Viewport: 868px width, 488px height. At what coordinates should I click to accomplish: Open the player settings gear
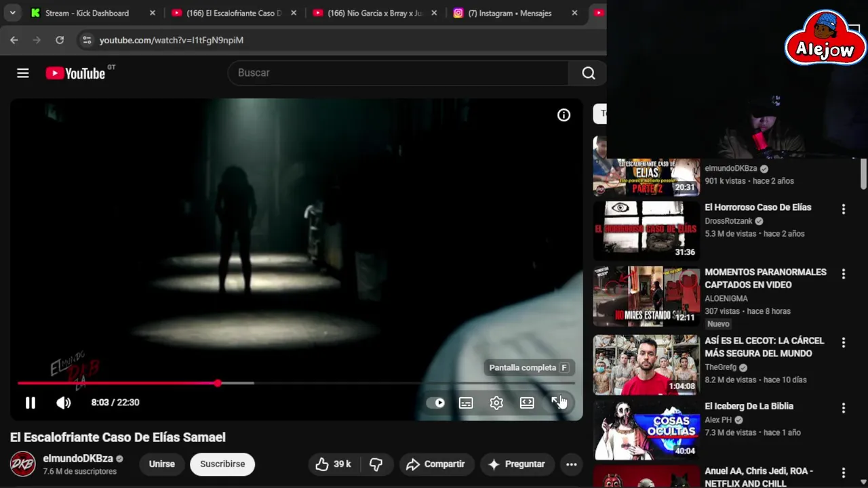(496, 403)
